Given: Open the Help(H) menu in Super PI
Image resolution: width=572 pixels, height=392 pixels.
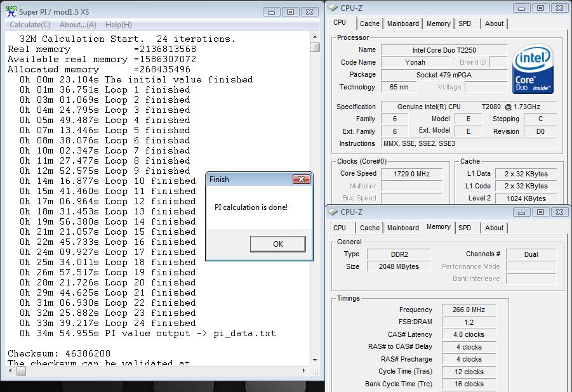Looking at the screenshot, I should click(118, 25).
